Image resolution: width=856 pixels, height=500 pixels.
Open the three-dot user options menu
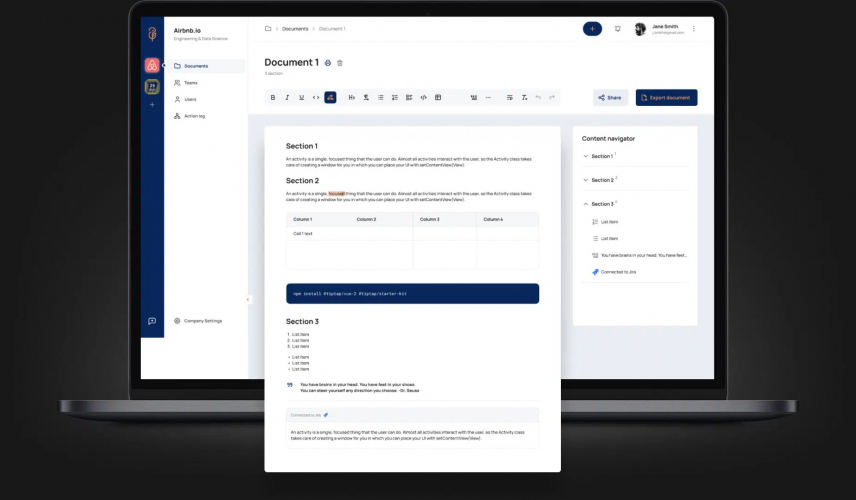(x=694, y=29)
